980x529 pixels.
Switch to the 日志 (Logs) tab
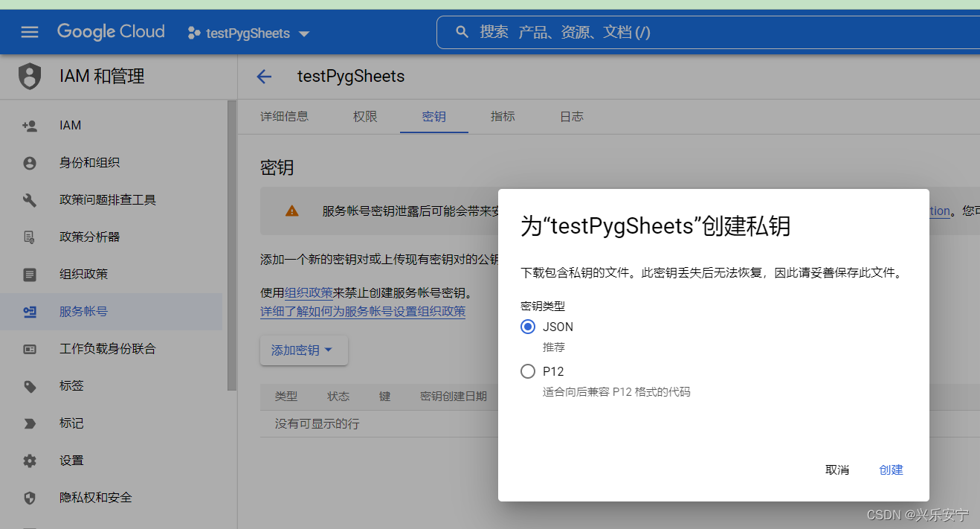click(x=570, y=116)
